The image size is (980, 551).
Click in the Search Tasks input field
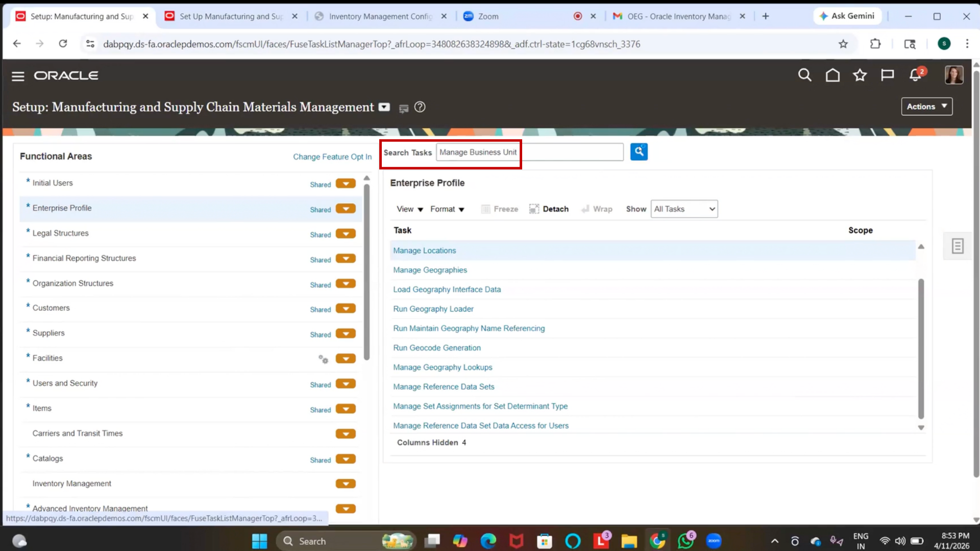pos(529,152)
